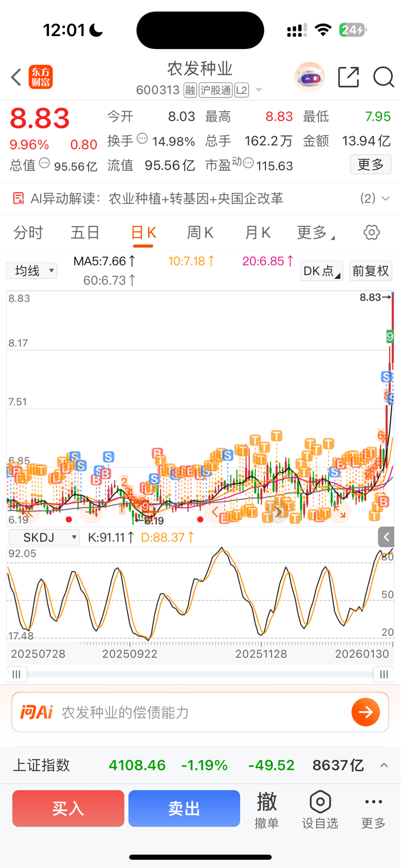Tap the back arrow icon

[16, 77]
